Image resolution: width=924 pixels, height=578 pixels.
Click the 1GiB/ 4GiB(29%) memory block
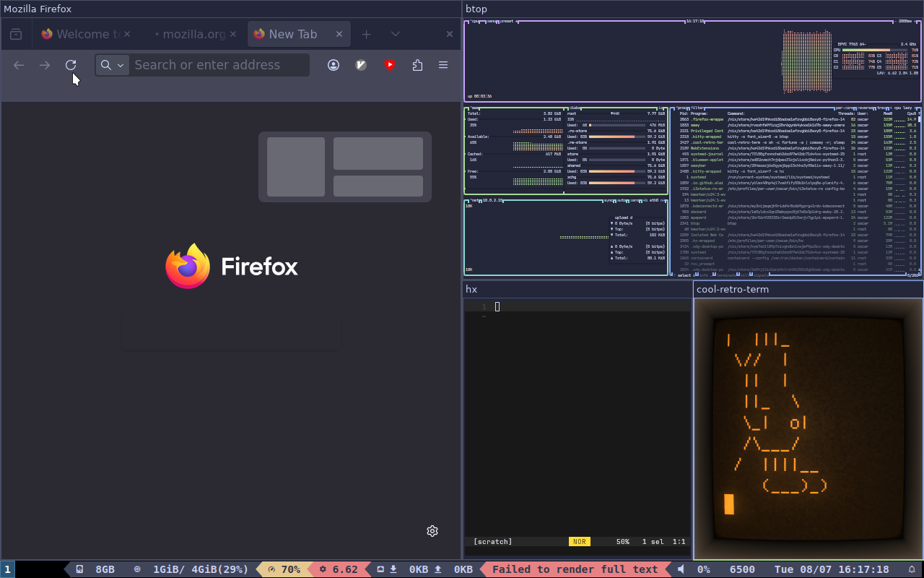click(x=193, y=569)
